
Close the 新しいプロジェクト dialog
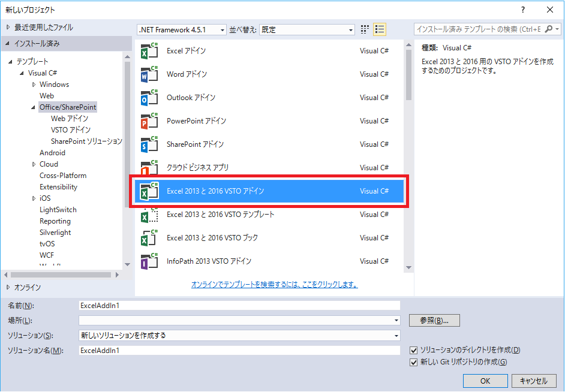[x=550, y=10]
